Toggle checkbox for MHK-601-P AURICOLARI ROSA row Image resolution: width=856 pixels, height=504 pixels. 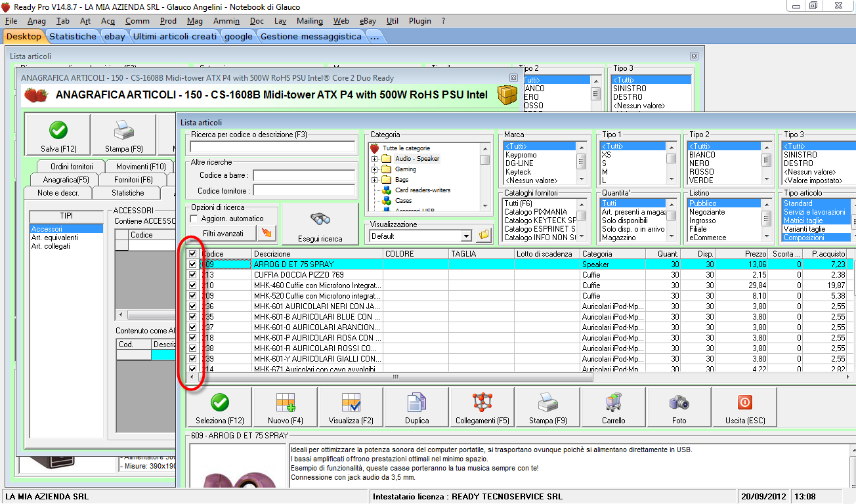pos(192,338)
